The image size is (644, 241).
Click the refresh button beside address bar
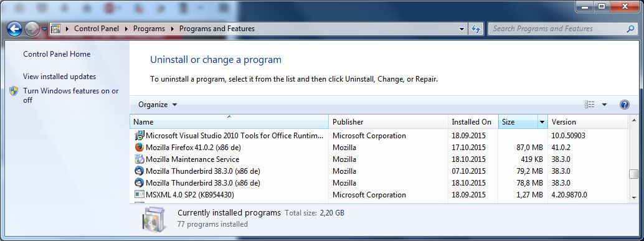click(476, 29)
